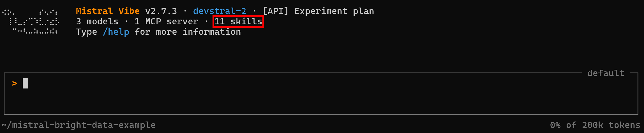Click the word Type before /help
The width and height of the screenshot is (644, 133).
click(x=86, y=32)
